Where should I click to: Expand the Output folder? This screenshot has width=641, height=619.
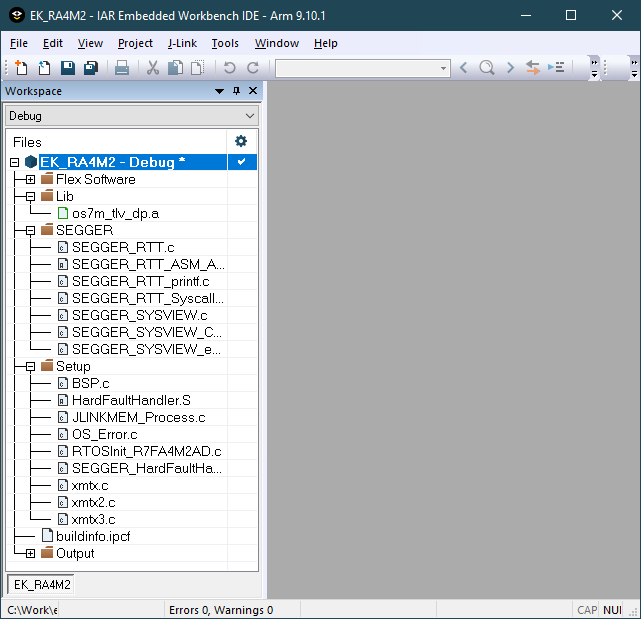(x=31, y=554)
